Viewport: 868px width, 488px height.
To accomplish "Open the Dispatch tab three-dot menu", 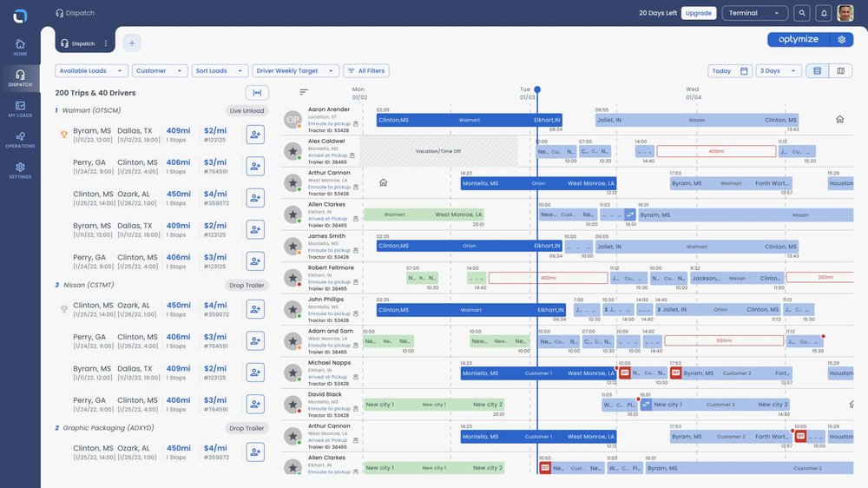I will [106, 43].
